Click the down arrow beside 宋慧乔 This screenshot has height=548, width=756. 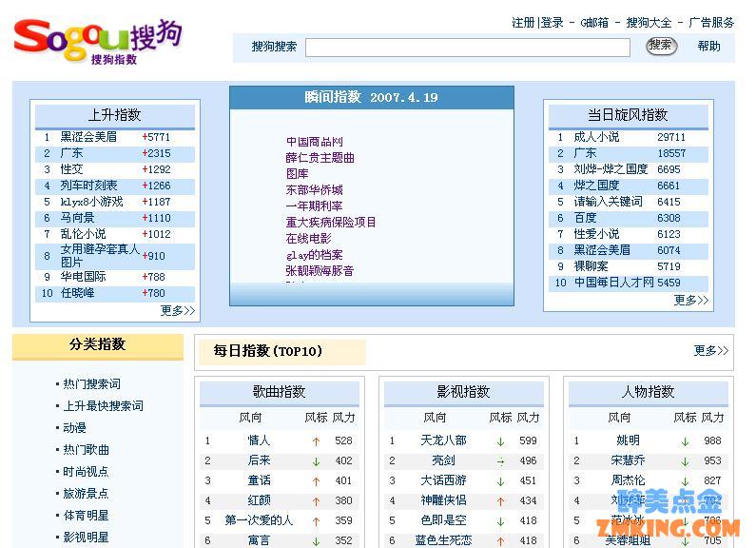coord(685,461)
